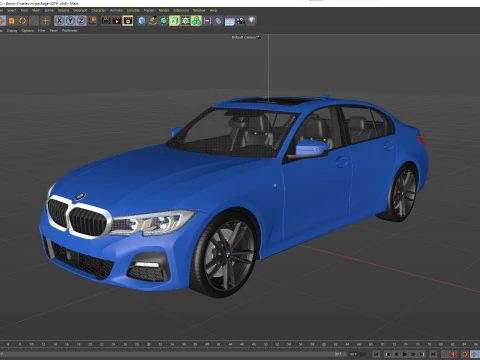This screenshot has height=360, width=480.
Task: Open the Render menu
Action: pos(164,11)
